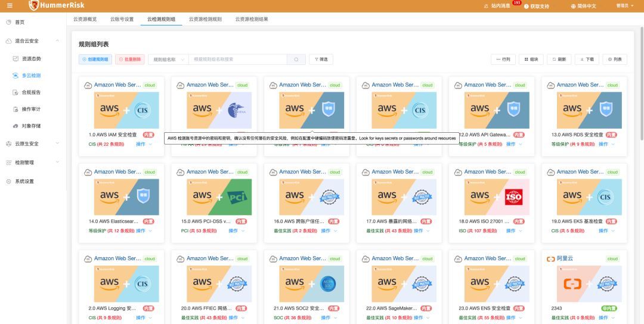This screenshot has height=324, width=644.
Task: Switch to 云资源概览 tab
Action: click(85, 19)
